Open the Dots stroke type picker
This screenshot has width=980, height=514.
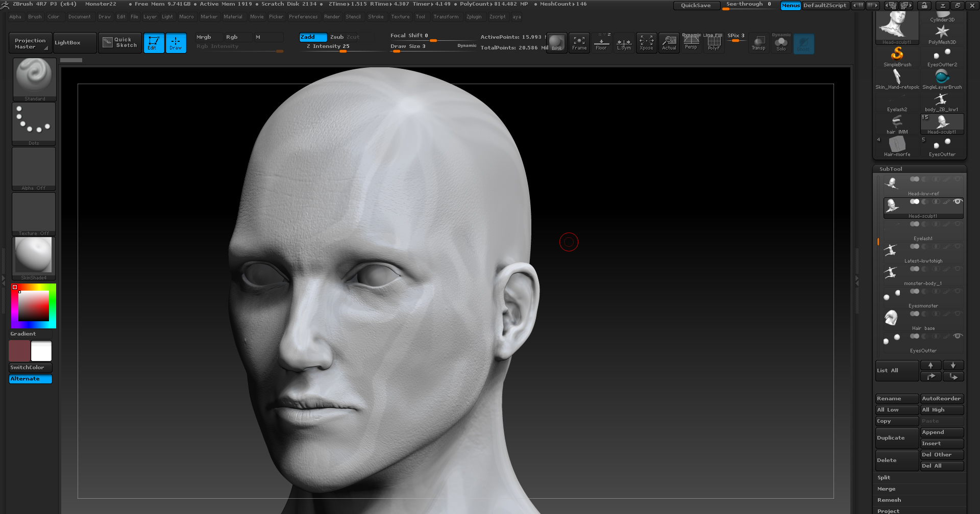(x=34, y=124)
